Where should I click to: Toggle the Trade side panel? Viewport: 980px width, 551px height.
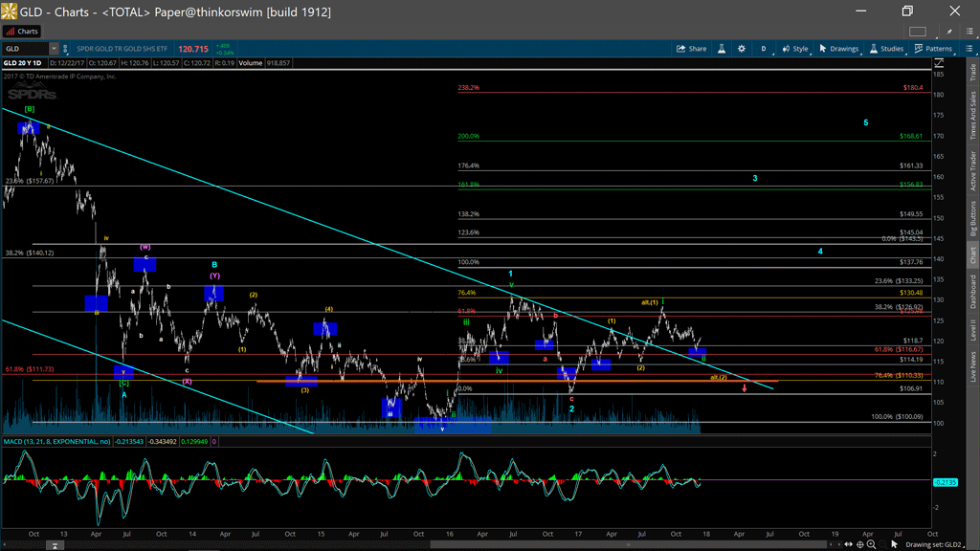973,72
